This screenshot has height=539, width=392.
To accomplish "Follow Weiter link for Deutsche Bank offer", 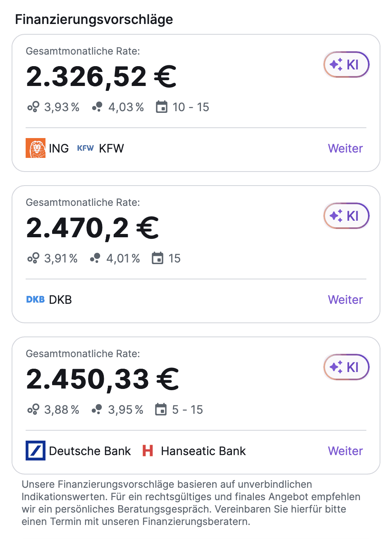I will click(345, 451).
